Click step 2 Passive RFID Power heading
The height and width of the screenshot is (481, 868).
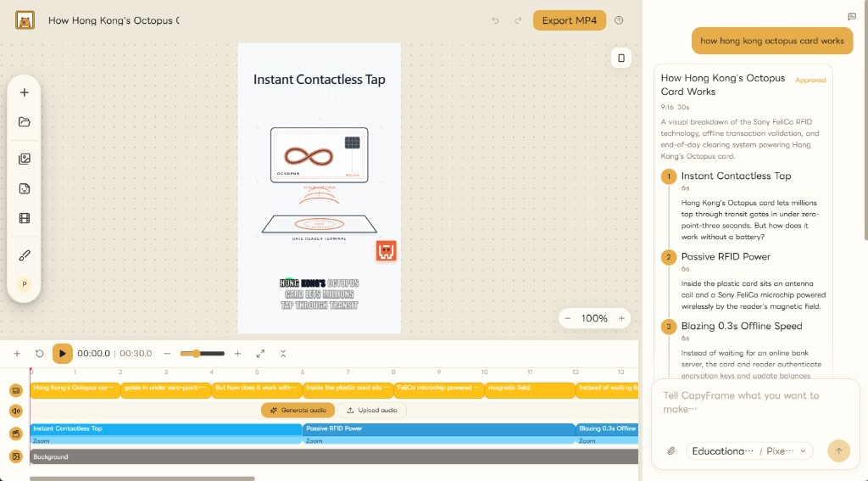click(726, 256)
